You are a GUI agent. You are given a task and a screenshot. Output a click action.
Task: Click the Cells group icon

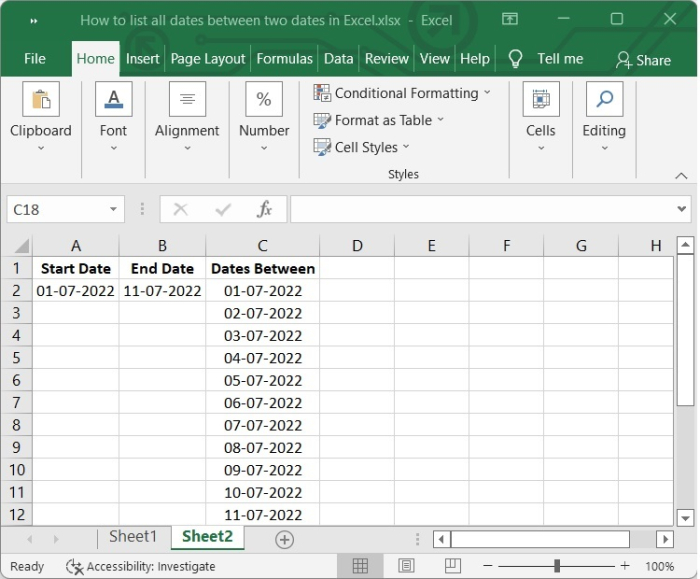click(540, 100)
